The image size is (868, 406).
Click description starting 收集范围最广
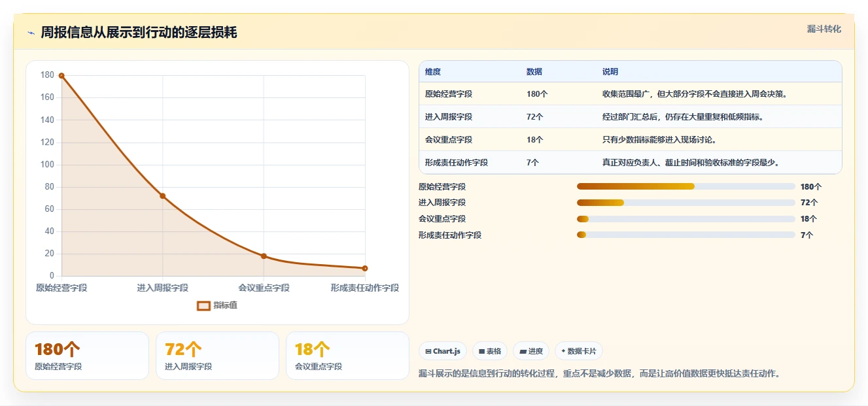(695, 94)
